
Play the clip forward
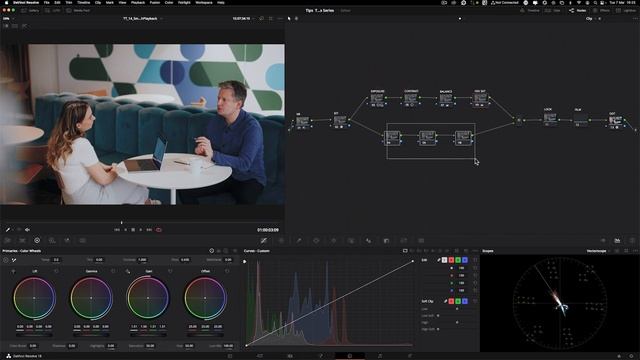click(141, 230)
